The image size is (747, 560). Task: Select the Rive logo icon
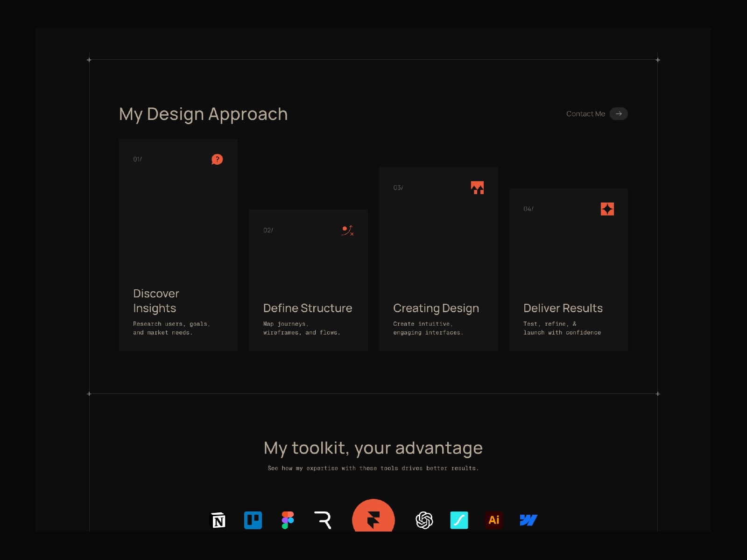(x=322, y=520)
